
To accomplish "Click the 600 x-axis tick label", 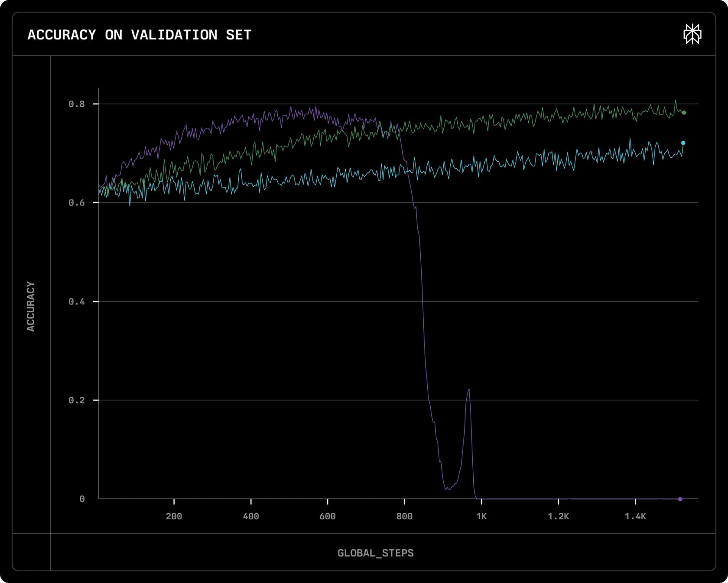I will (328, 516).
